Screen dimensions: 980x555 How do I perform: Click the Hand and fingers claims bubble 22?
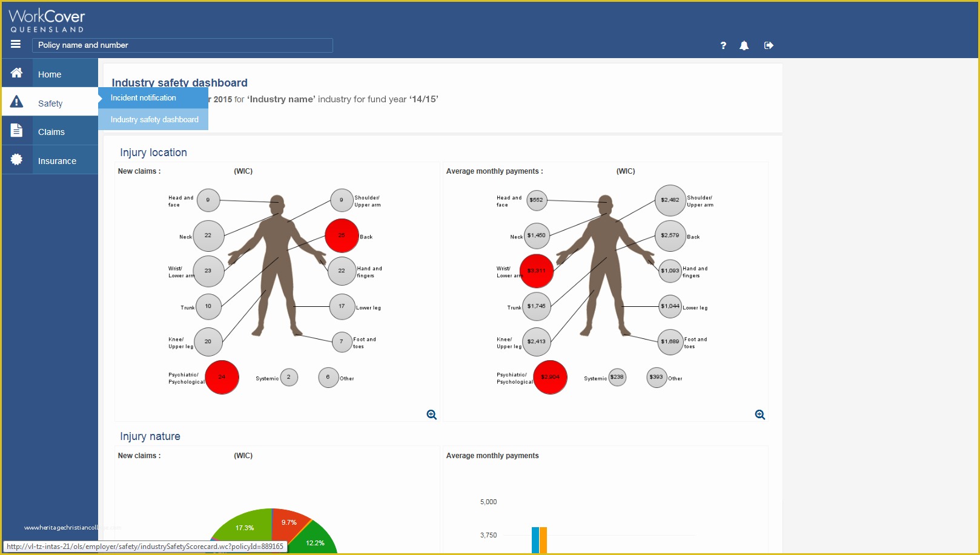[x=342, y=271]
